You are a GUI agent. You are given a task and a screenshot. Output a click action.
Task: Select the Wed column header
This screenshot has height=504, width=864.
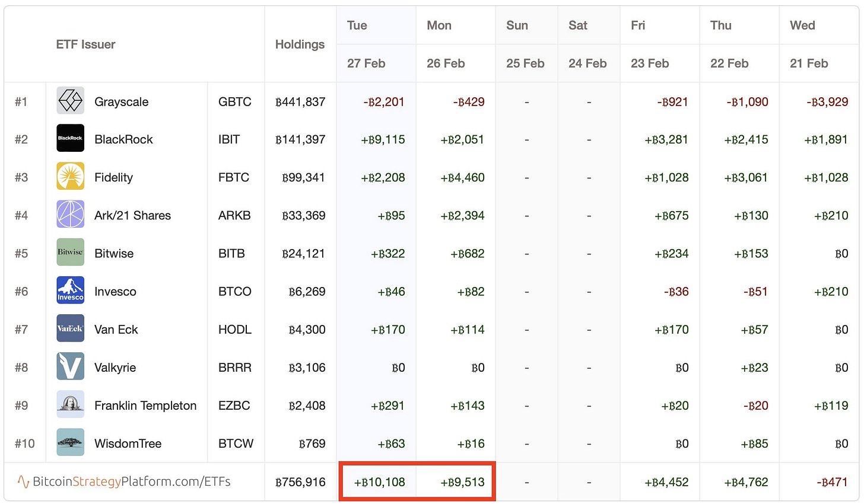pyautogui.click(x=802, y=25)
